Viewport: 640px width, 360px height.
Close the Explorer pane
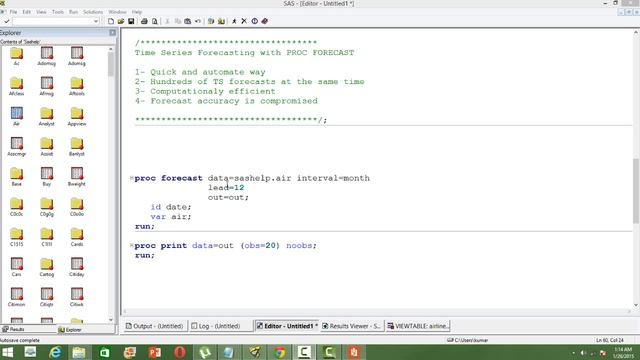pos(113,33)
